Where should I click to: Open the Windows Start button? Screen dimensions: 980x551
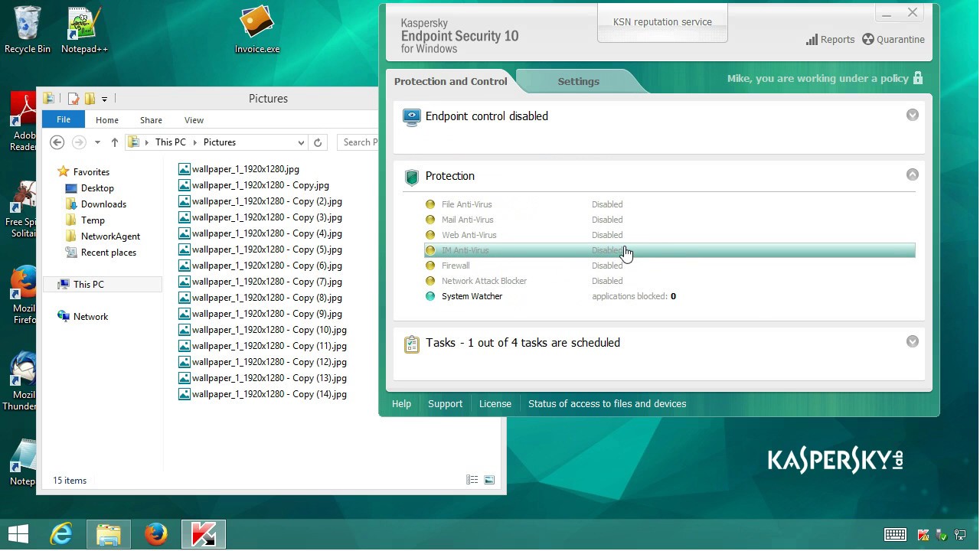click(x=18, y=534)
